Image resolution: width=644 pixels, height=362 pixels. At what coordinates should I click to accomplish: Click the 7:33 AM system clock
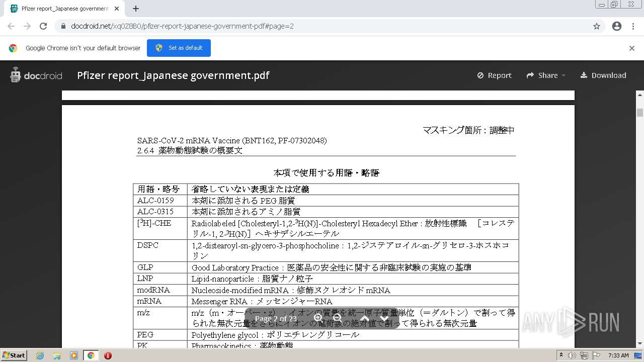(618, 355)
